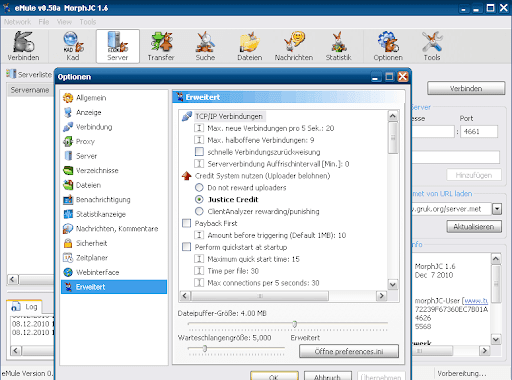
Task: Open the Statistik toolbar icon
Action: (x=338, y=46)
